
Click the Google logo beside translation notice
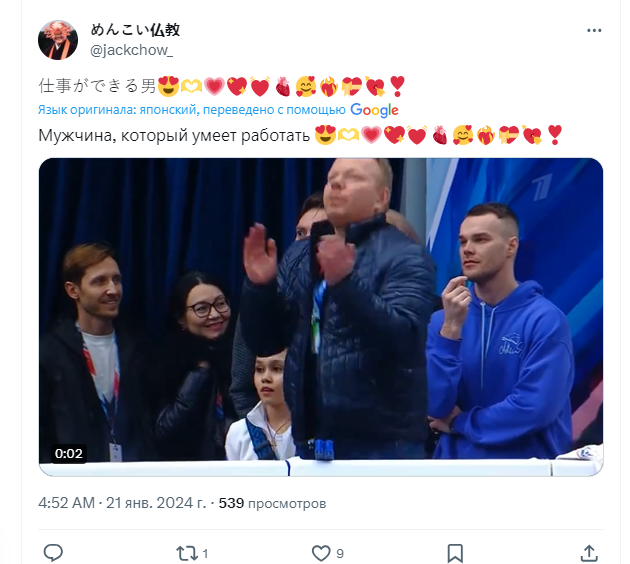pyautogui.click(x=374, y=110)
